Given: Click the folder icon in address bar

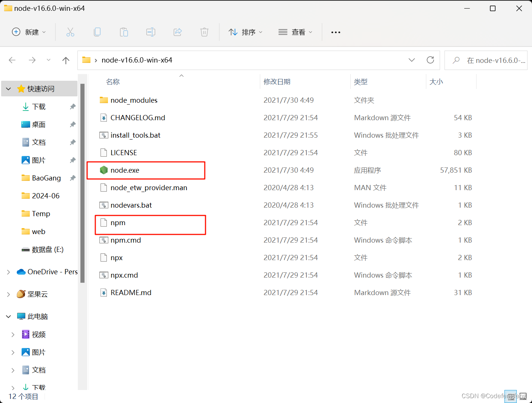Looking at the screenshot, I should pyautogui.click(x=86, y=60).
